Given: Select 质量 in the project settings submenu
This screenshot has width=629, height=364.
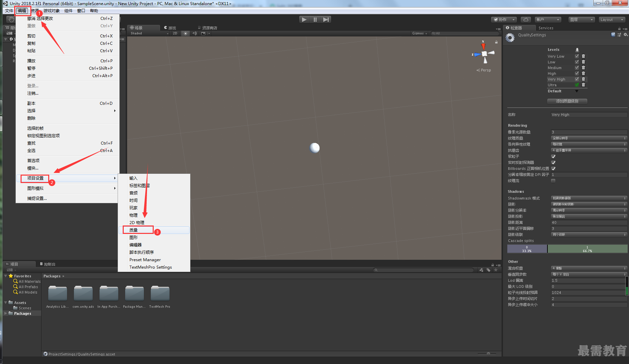Looking at the screenshot, I should coord(154,230).
